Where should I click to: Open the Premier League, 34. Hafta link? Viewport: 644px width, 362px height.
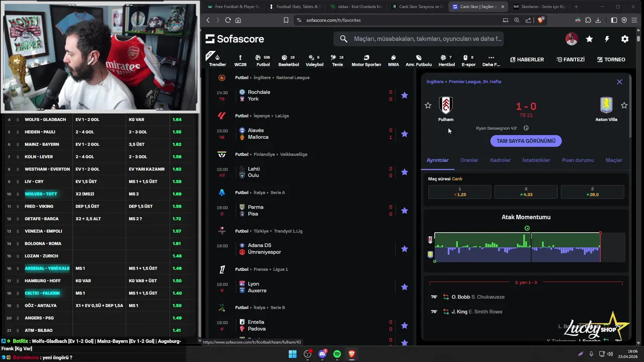click(x=475, y=81)
